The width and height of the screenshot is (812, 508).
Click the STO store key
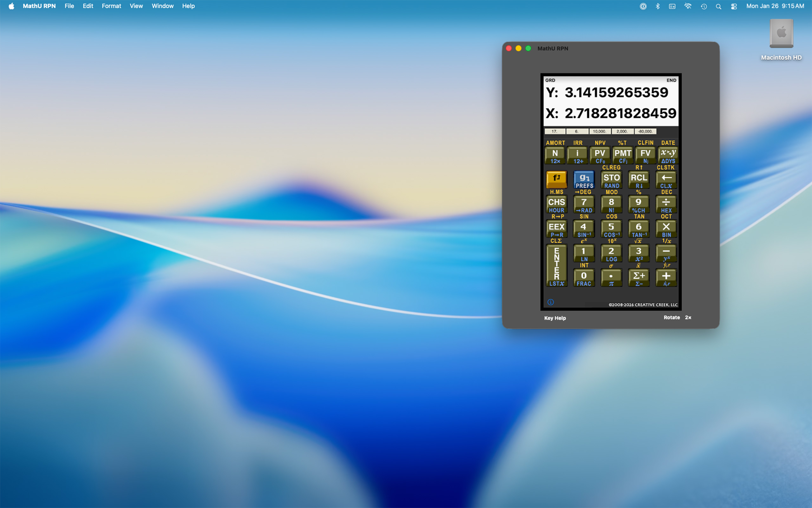611,180
